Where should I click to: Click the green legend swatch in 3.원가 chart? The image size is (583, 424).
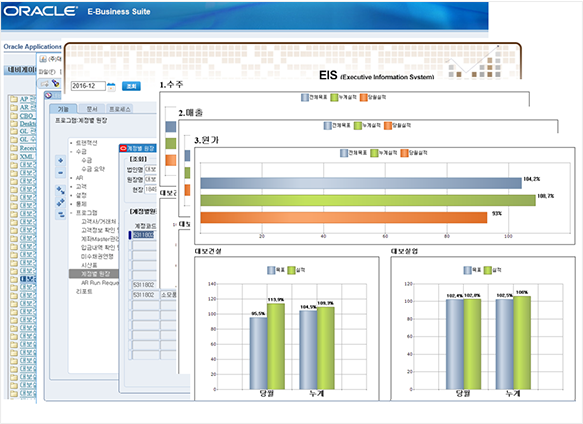[374, 153]
